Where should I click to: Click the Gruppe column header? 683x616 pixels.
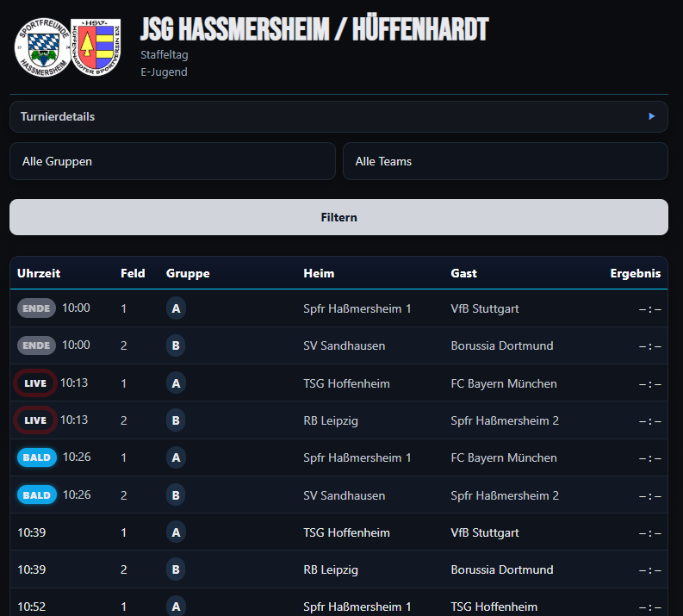[x=188, y=273]
